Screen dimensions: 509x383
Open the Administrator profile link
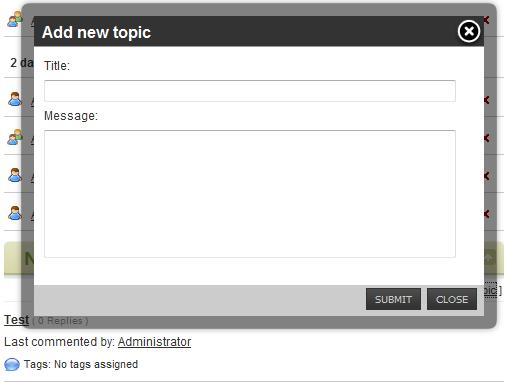click(154, 342)
